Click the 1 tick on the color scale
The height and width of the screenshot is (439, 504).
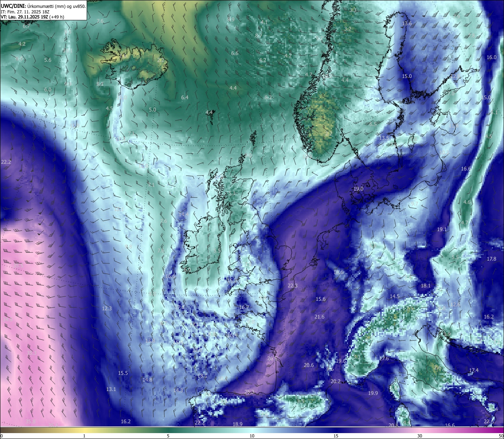coord(84,436)
